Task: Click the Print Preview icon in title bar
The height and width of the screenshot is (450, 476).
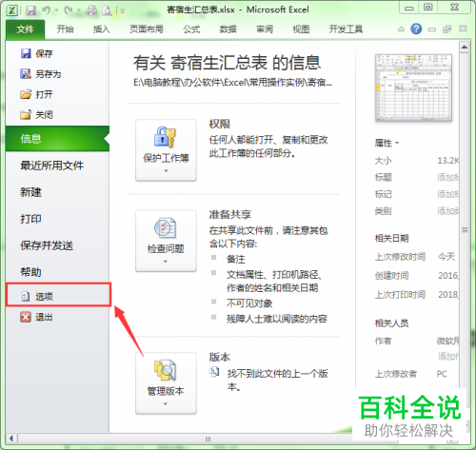Action: [107, 10]
